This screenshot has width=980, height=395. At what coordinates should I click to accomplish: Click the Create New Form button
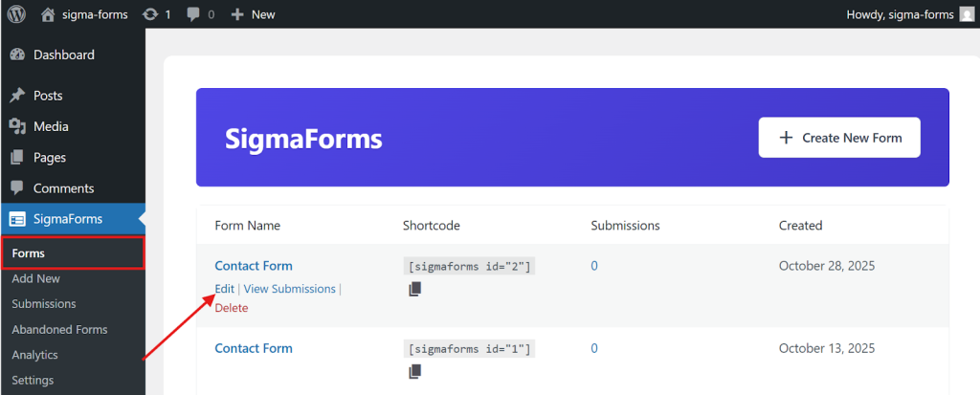839,138
